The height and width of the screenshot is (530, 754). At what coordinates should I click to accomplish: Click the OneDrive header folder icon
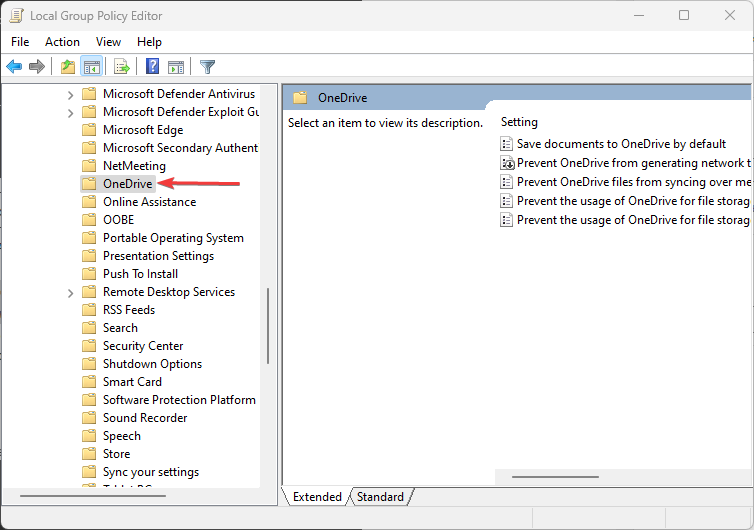(x=300, y=98)
